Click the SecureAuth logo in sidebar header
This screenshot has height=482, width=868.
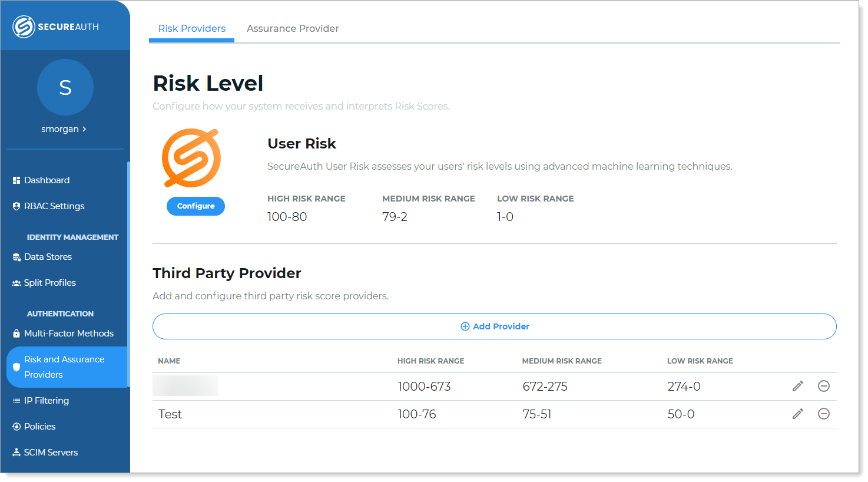click(55, 27)
